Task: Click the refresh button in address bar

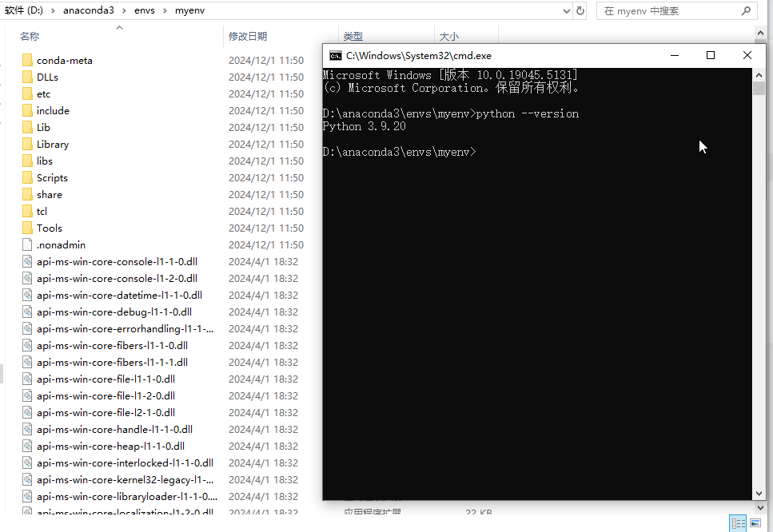Action: (x=580, y=11)
